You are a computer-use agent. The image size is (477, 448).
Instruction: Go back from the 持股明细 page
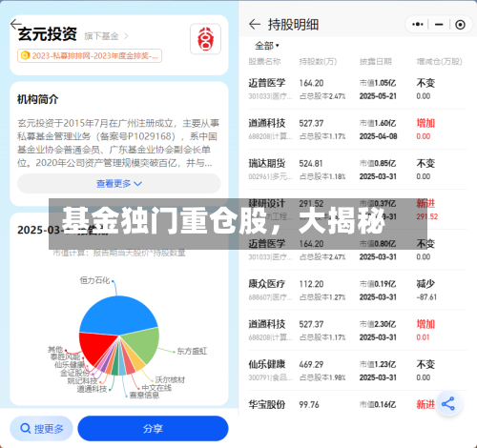(255, 24)
